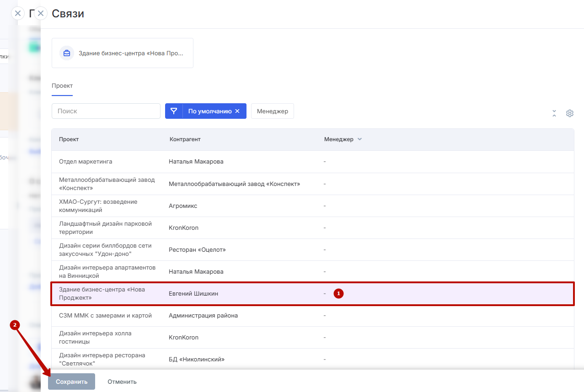The width and height of the screenshot is (584, 392).
Task: Switch to the Проект tab
Action: 62,86
